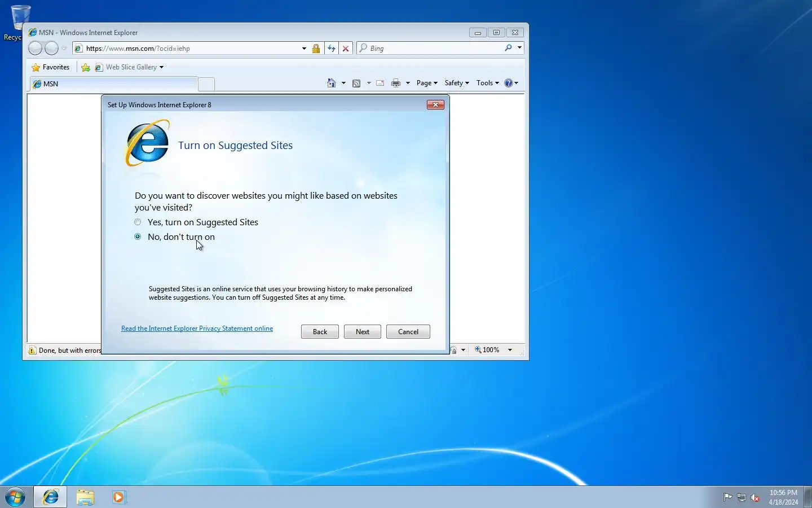Screen dimensions: 812x508
Task: Open the Safety menu
Action: pyautogui.click(x=457, y=83)
